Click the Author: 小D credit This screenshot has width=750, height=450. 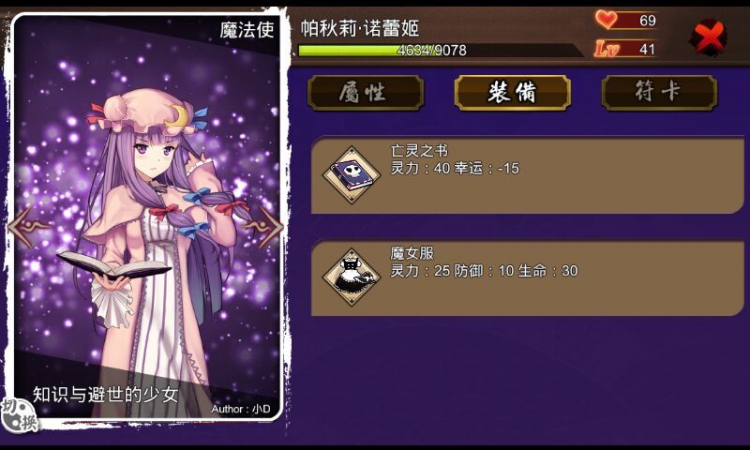coord(241,409)
